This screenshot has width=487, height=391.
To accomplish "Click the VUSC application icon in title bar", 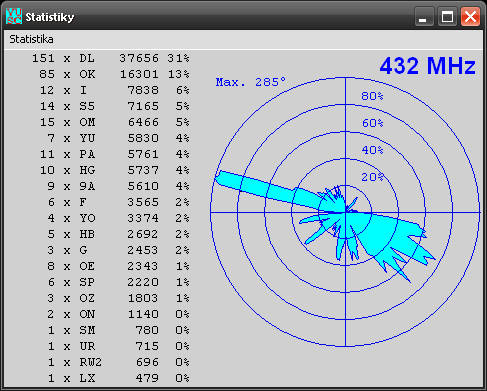I will click(x=14, y=16).
